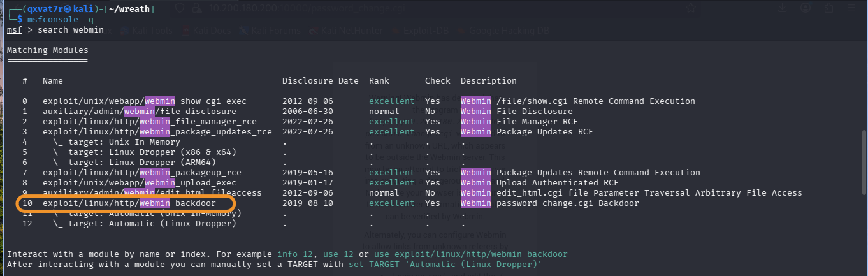Click disclosure date 2022-07-26
Viewport: 868px width, 276px height.
(x=308, y=132)
